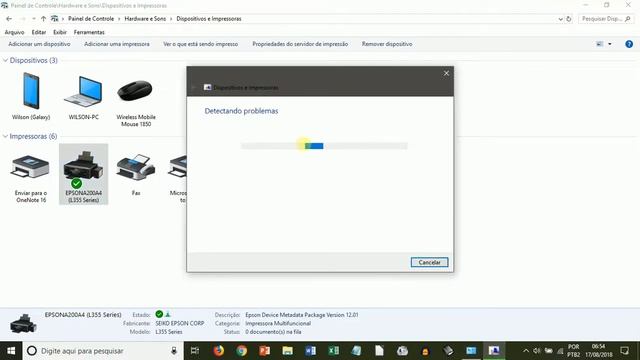Image resolution: width=640 pixels, height=360 pixels.
Task: Select the WILSON-PC laptop device
Action: tap(83, 96)
